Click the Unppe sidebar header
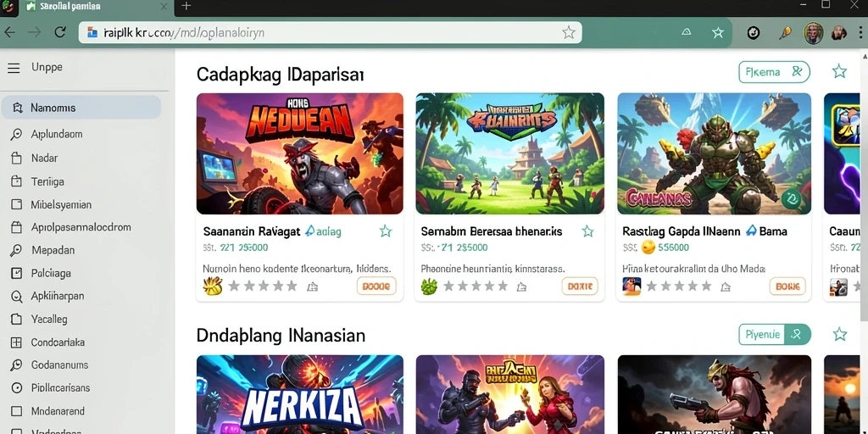The width and height of the screenshot is (868, 434). pos(47,68)
